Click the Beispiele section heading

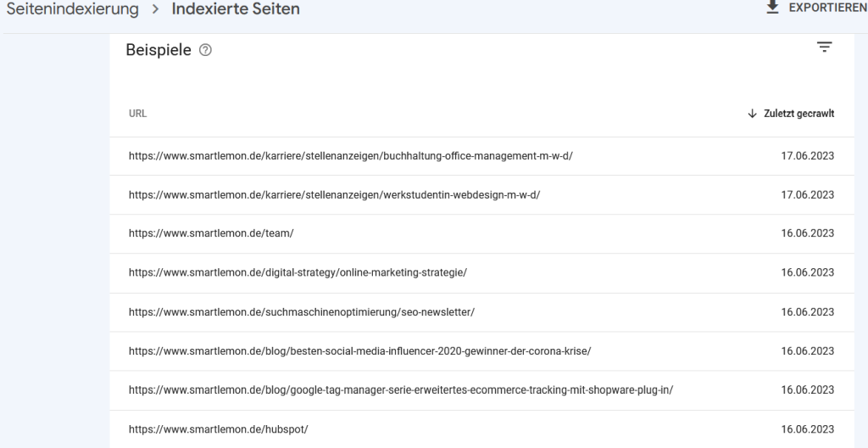click(x=159, y=50)
